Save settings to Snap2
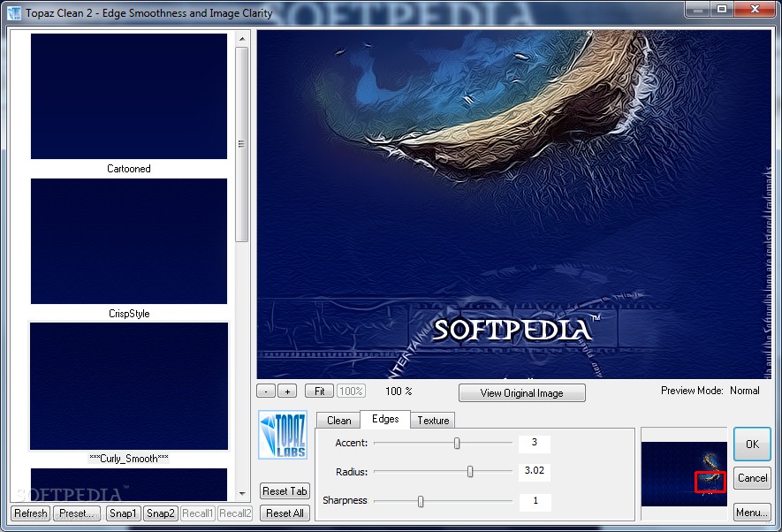The width and height of the screenshot is (782, 532). coord(161,513)
